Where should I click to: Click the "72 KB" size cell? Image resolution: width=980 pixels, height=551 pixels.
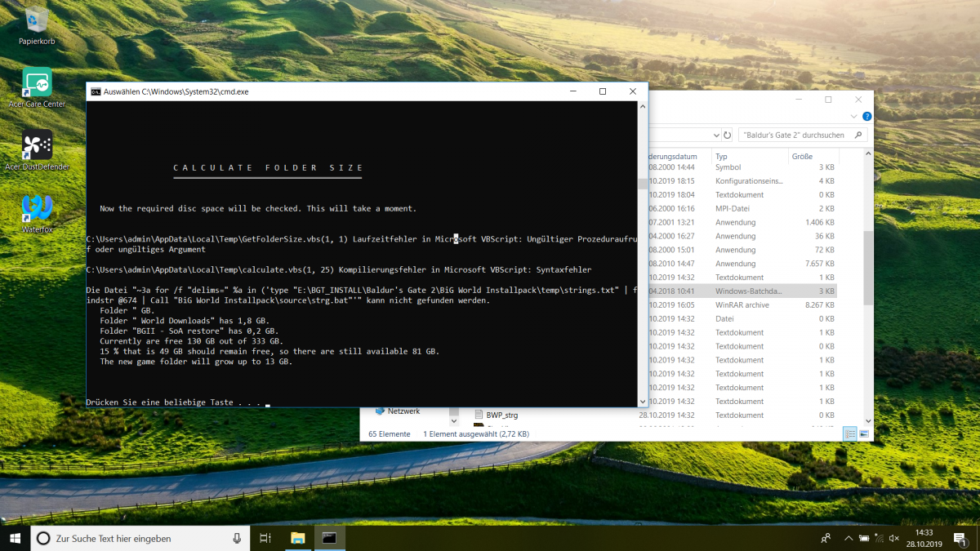click(x=824, y=250)
